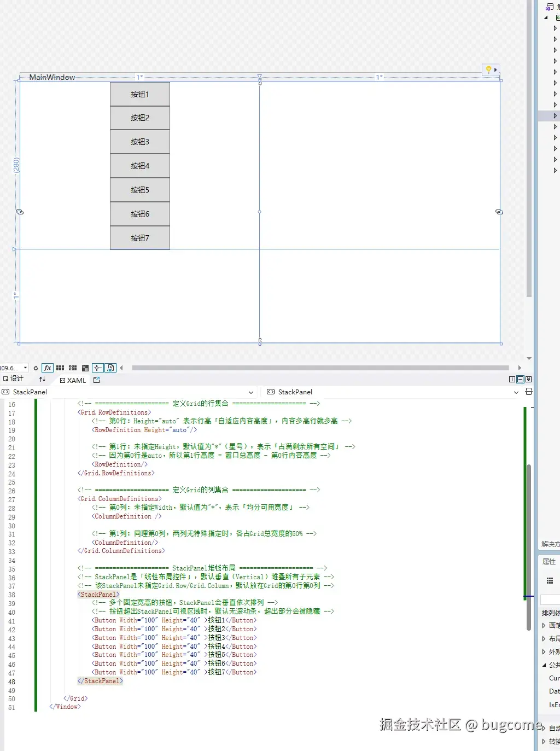
Task: Click the grid category view icon in properties
Action: [x=550, y=580]
